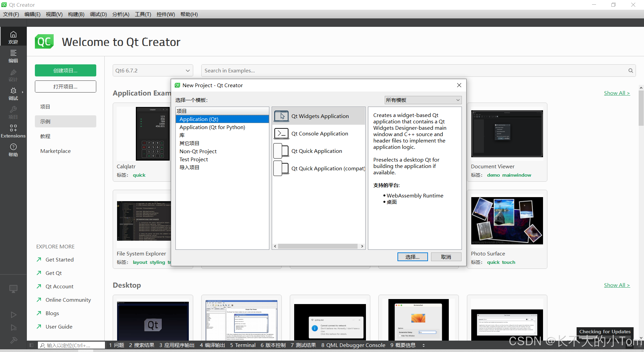644x352 pixels.
Task: Open the Qt6 6.7.2 version dropdown
Action: (153, 70)
